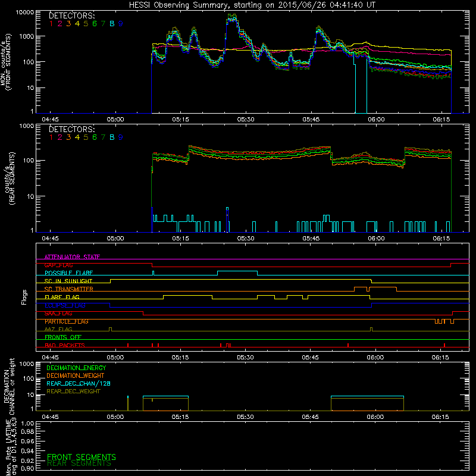Select the "ATTENUATOR_STATE" flag label

(72, 257)
